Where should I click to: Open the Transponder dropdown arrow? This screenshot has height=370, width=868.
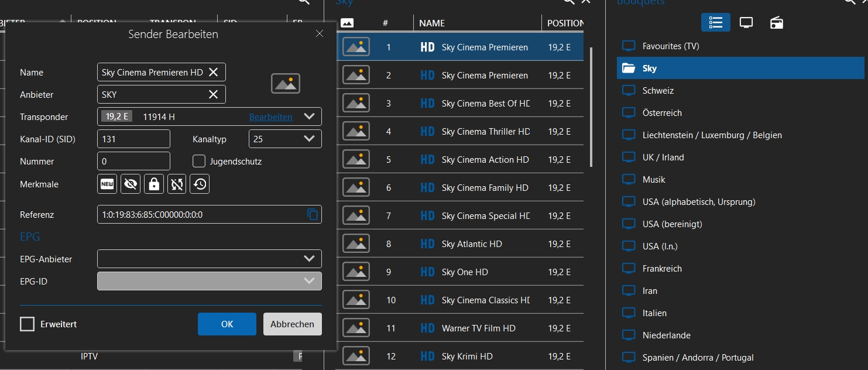310,117
